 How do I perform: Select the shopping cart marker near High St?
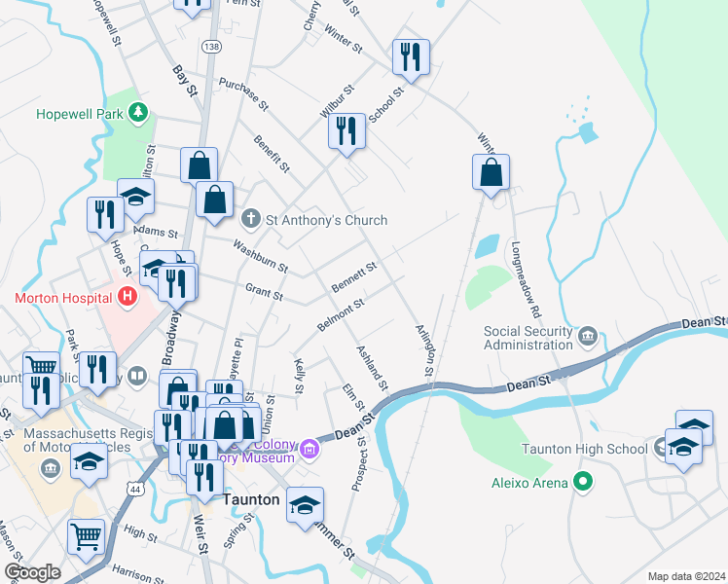[x=86, y=537]
